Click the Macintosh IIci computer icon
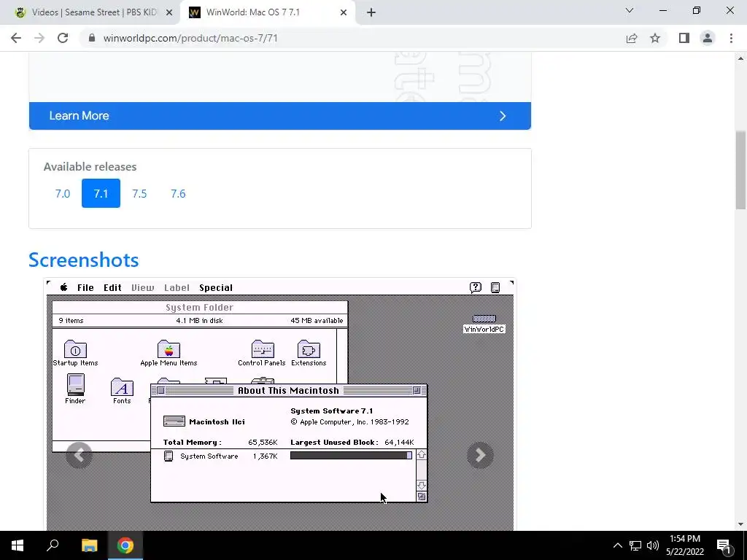The height and width of the screenshot is (560, 747). [x=174, y=421]
